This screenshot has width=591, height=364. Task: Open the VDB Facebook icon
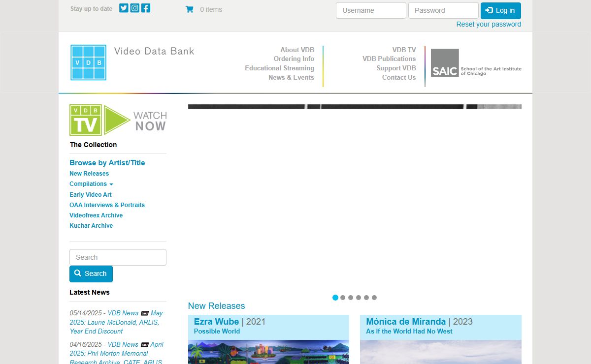[x=146, y=8]
